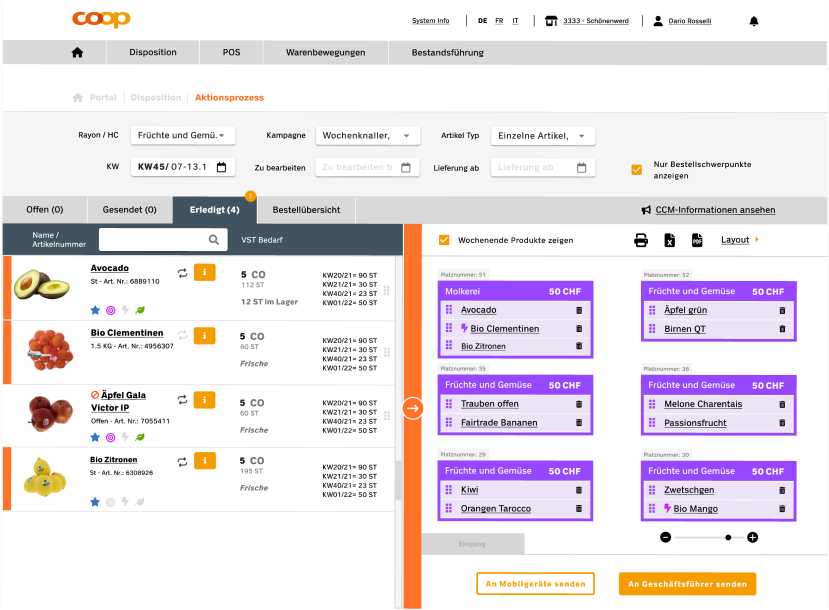Switch language to FR
Viewport: 829px width, 610px height.
tap(499, 21)
